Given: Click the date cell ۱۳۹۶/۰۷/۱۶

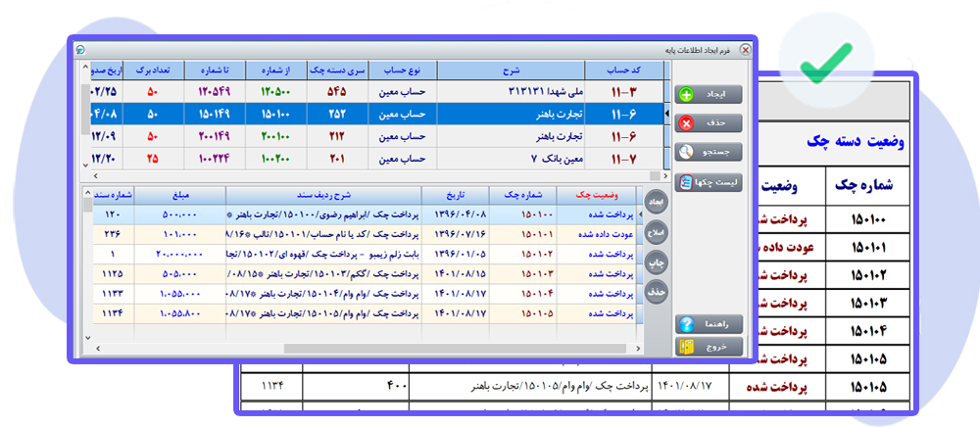Looking at the screenshot, I should coord(456,234).
